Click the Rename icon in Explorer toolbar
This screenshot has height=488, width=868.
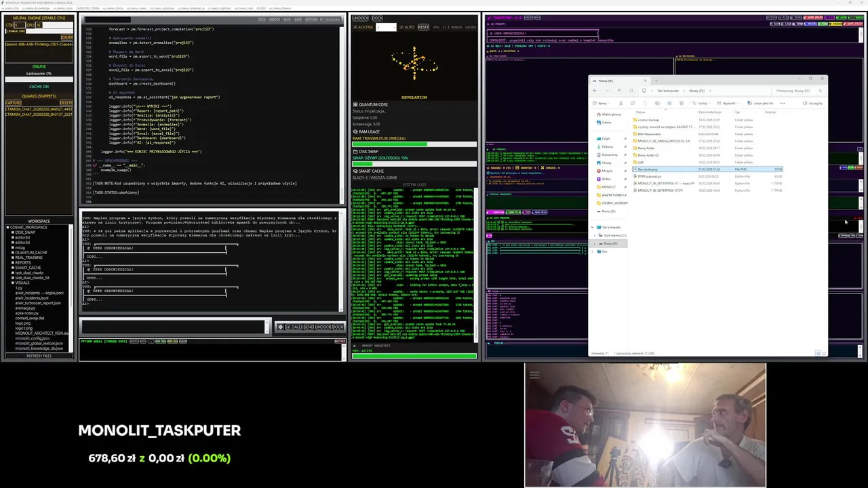click(657, 103)
